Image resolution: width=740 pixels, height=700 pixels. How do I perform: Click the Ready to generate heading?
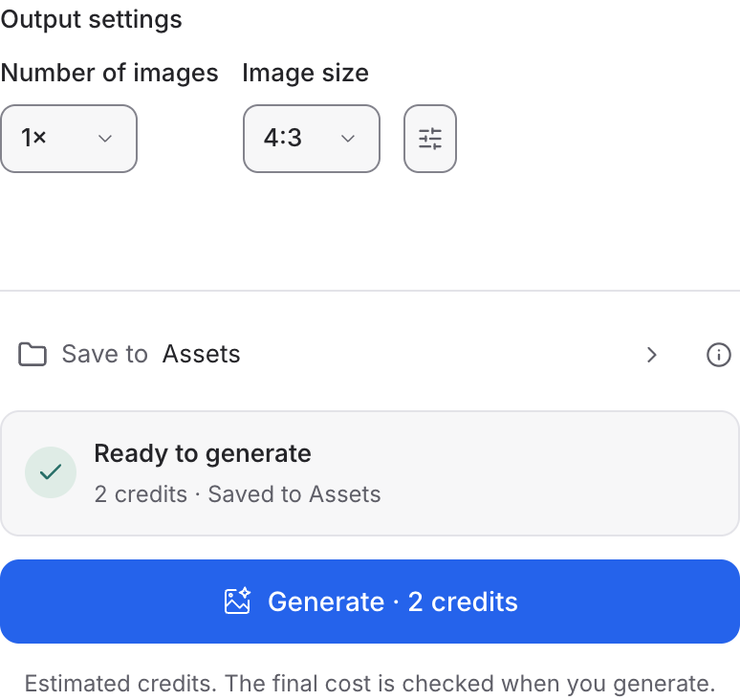pos(203,453)
